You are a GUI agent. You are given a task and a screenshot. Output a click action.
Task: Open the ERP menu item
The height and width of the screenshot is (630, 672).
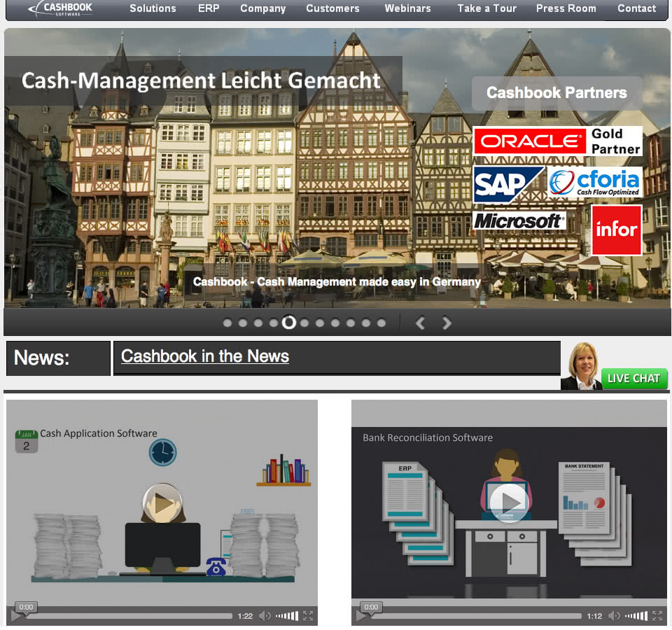coord(209,8)
